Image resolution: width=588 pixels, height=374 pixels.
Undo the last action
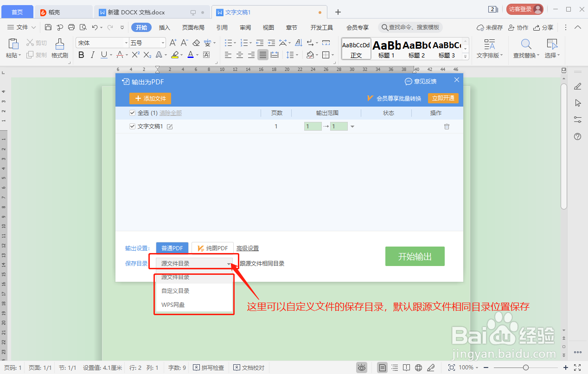click(95, 27)
